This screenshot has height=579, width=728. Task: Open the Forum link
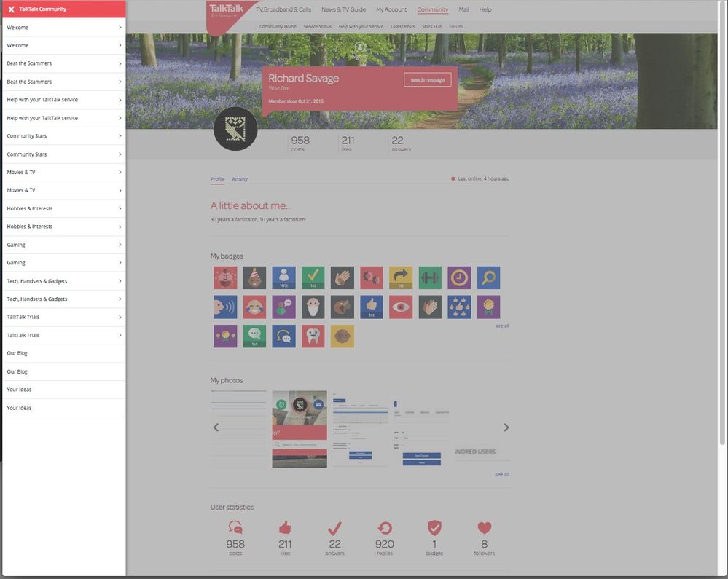[455, 27]
